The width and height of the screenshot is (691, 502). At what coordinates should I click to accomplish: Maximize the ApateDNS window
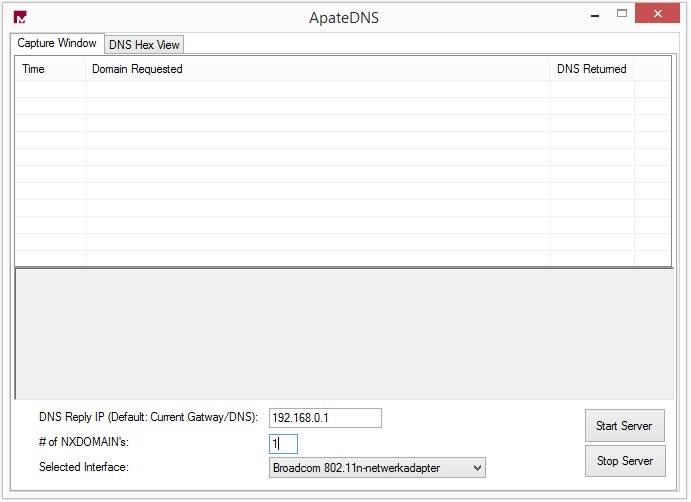coord(622,14)
